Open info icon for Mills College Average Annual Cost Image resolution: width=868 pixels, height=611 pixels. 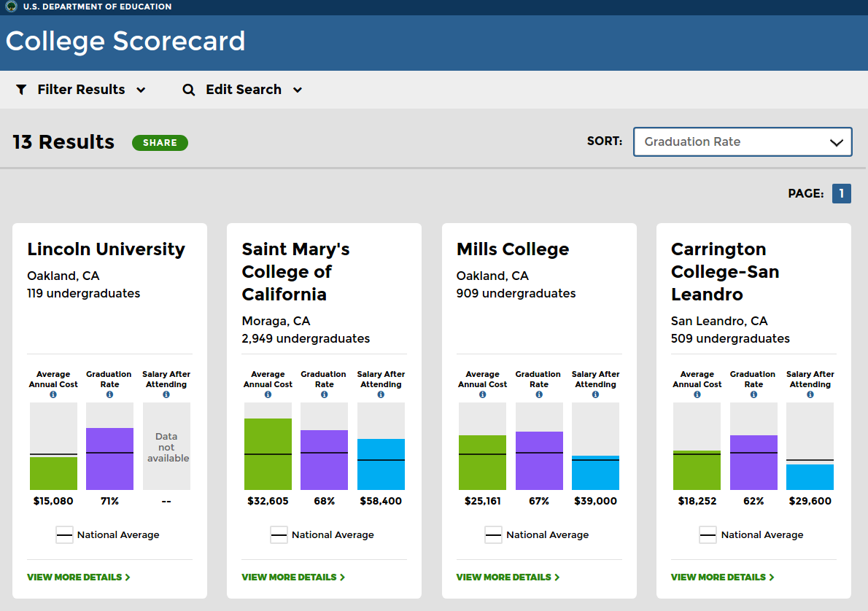[x=483, y=394]
